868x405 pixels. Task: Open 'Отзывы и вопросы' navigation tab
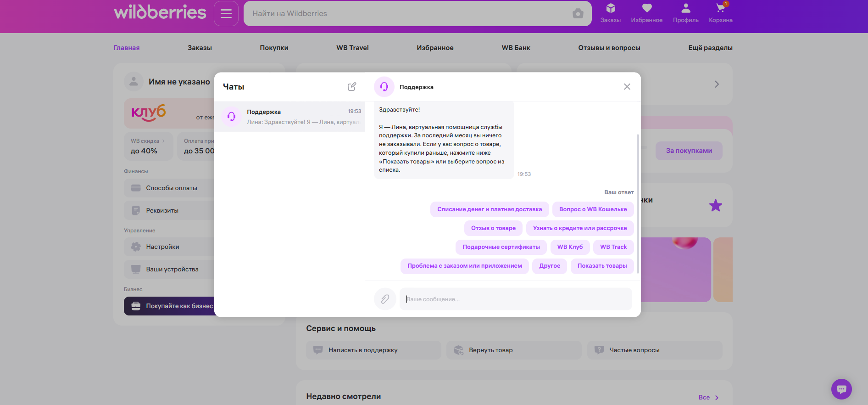(609, 48)
